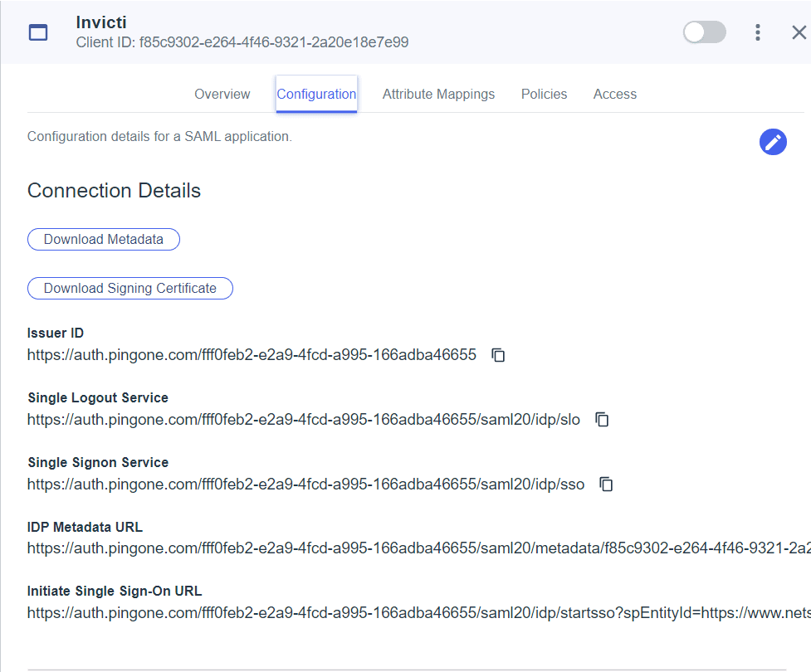The height and width of the screenshot is (672, 811).
Task: Copy the Issuer ID URL
Action: pos(497,354)
